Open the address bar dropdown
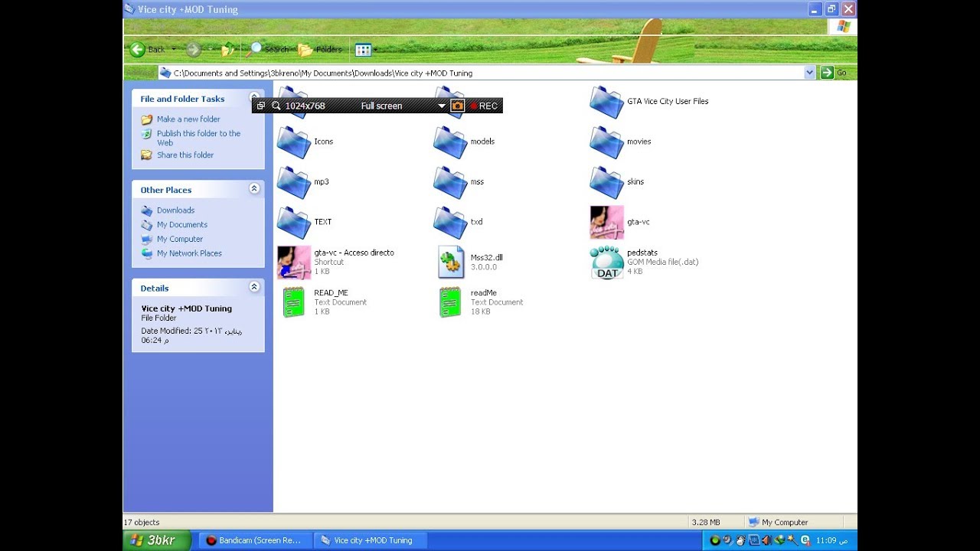 tap(810, 73)
